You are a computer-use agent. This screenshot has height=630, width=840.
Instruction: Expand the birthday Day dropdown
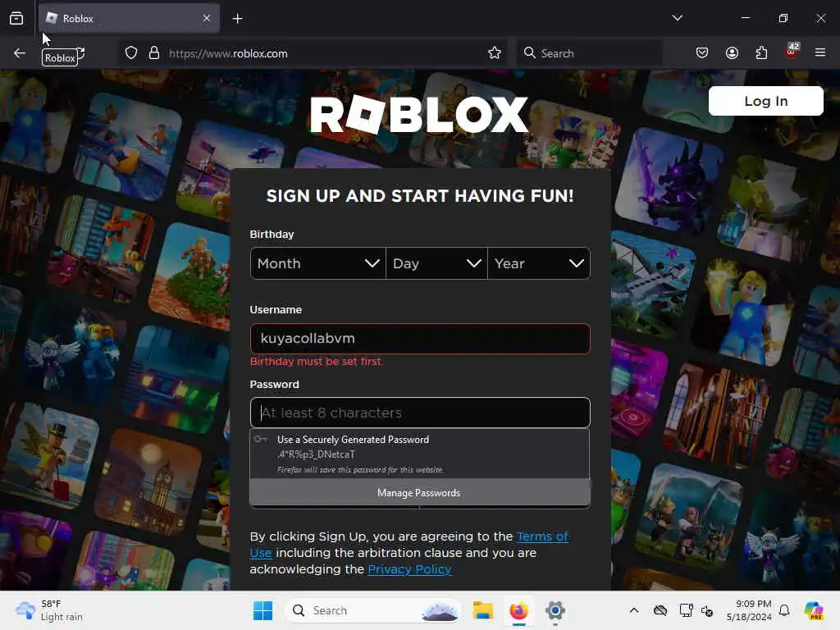point(436,263)
